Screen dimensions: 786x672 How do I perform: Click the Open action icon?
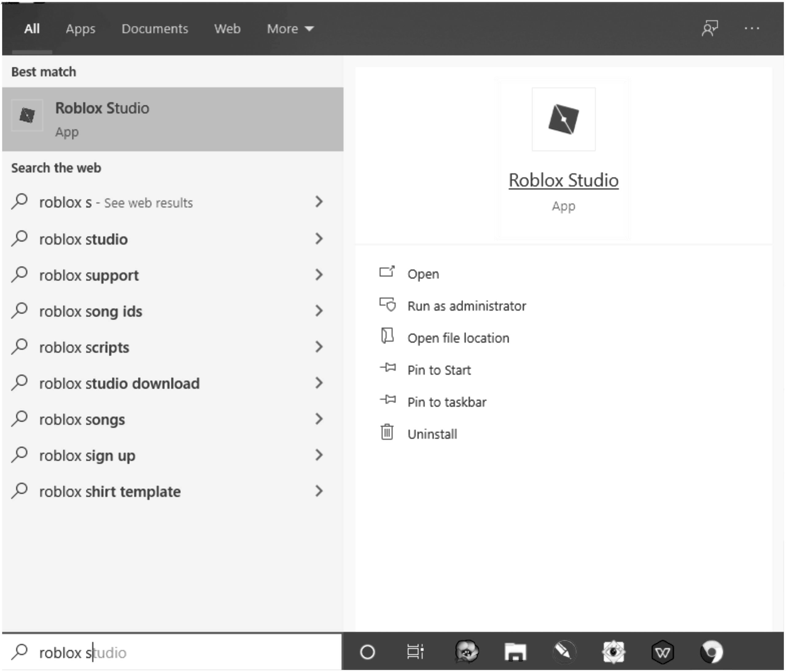tap(387, 272)
